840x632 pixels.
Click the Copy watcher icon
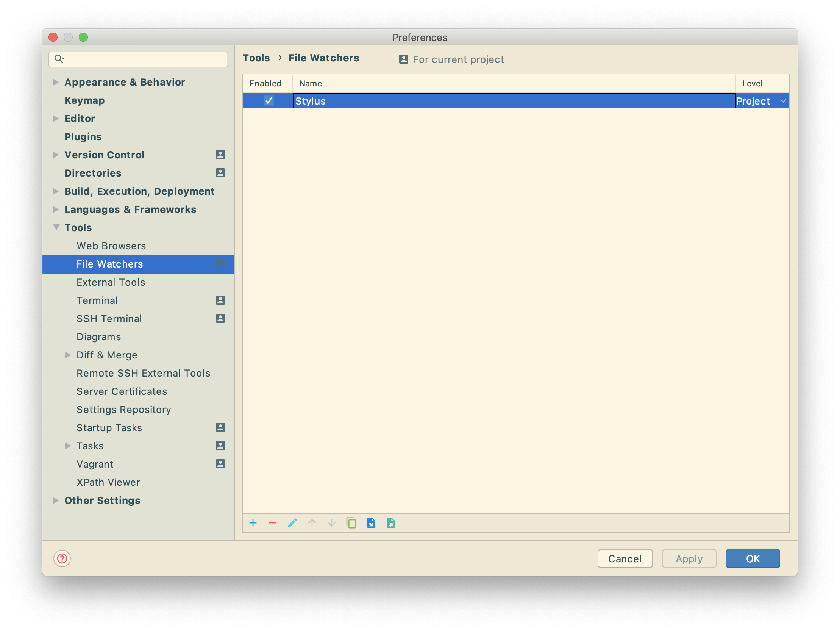pyautogui.click(x=351, y=523)
